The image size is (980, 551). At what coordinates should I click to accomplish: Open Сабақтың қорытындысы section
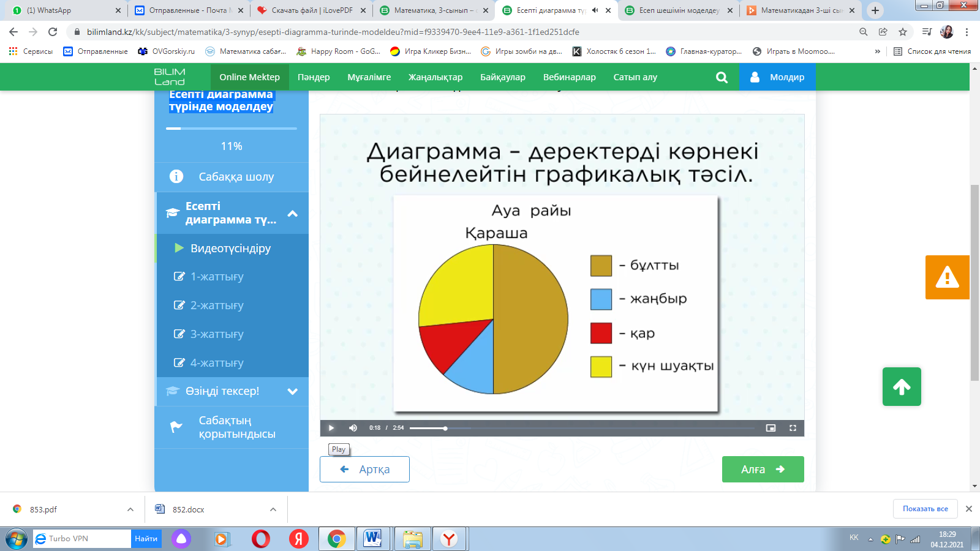pos(232,427)
